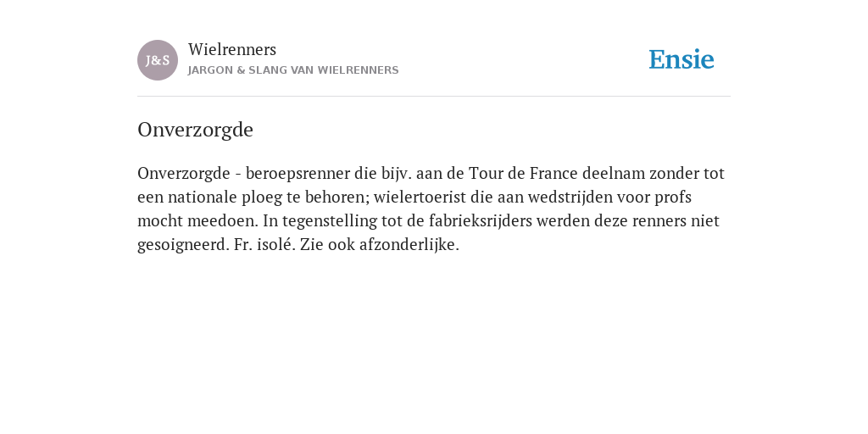Click the word 'afzonderlijke' at paragraph end
Viewport: 868px width, 434px height.
click(x=408, y=245)
